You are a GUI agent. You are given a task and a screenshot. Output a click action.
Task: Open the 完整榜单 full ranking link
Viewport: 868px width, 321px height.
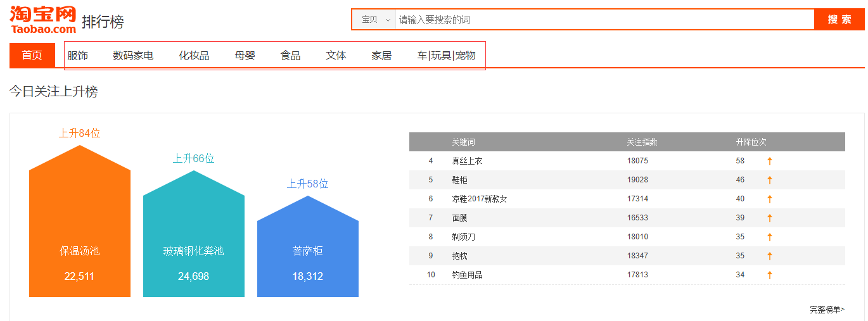[826, 310]
